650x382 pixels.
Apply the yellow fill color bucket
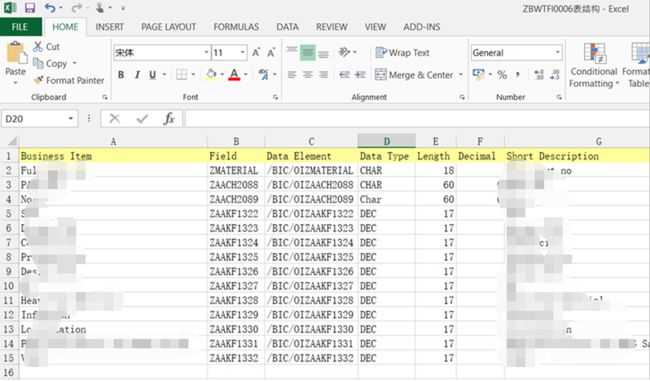click(211, 75)
